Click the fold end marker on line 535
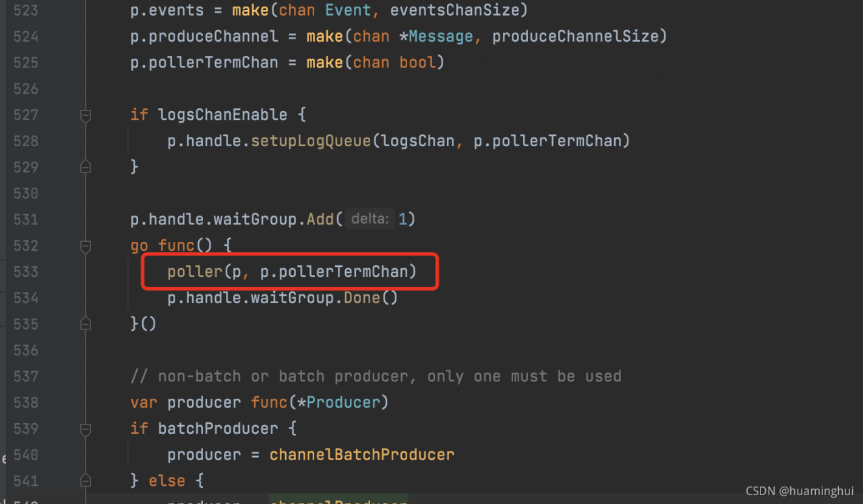The image size is (863, 504). [x=86, y=324]
